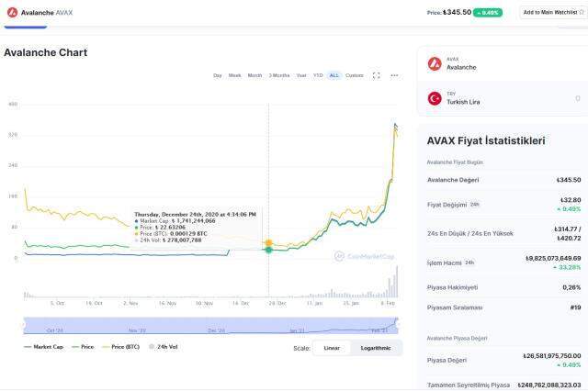
Task: Select the Month range tab
Action: tap(254, 75)
